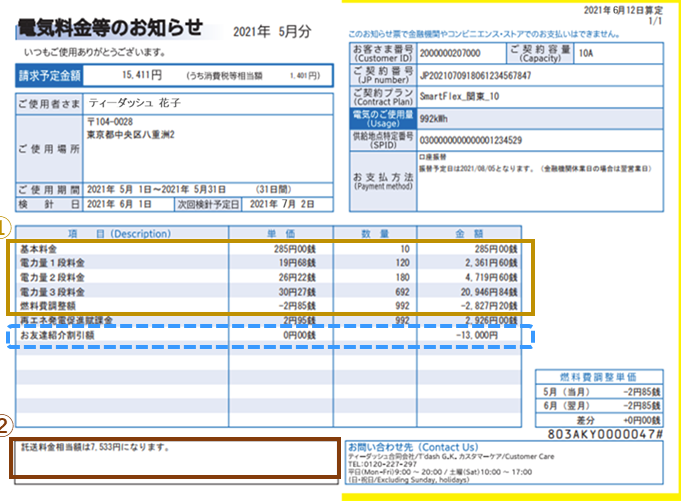The width and height of the screenshot is (681, 501).
Task: Click the お支払方法 (Payment method) label
Action: tap(383, 181)
